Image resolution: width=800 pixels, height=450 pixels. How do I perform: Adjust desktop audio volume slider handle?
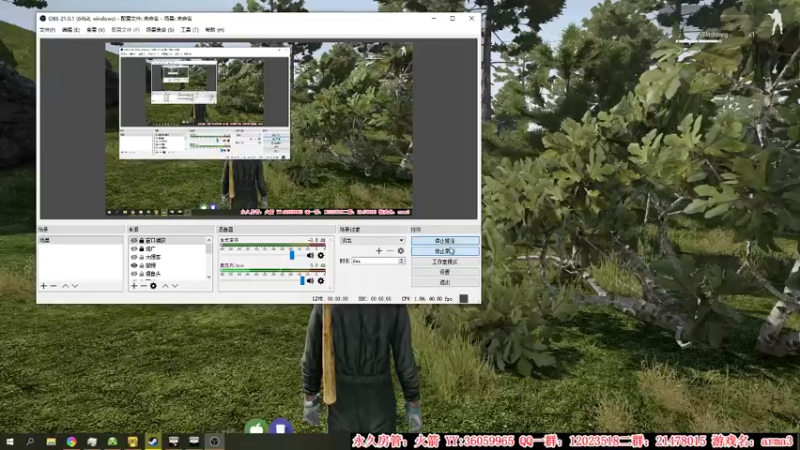tap(292, 255)
